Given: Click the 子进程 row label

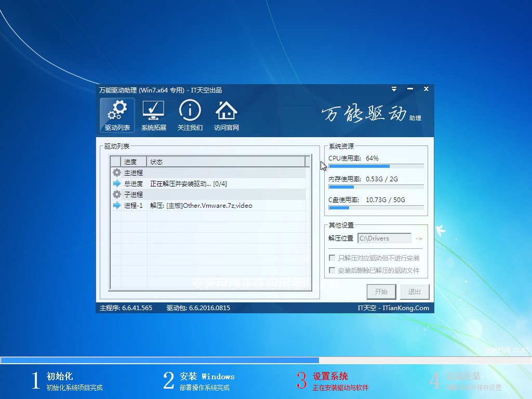Looking at the screenshot, I should pos(134,195).
